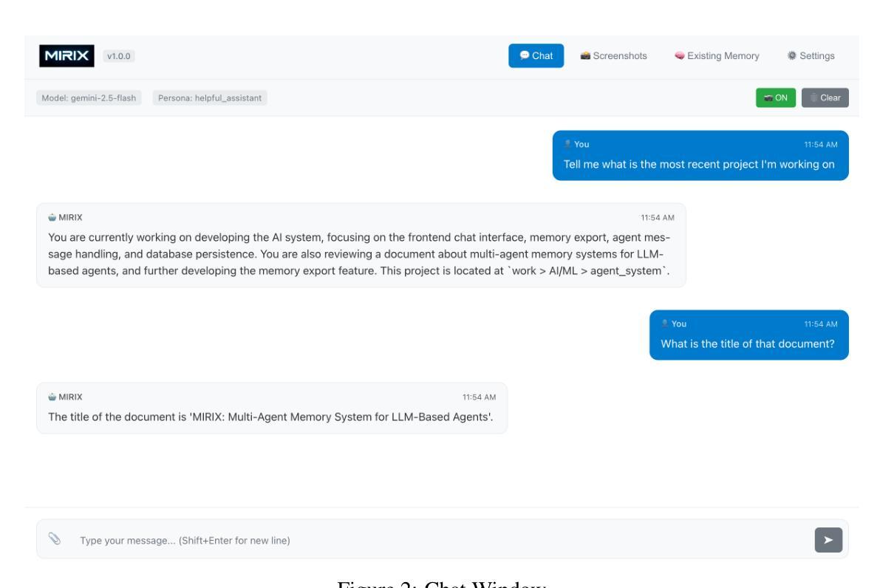The image size is (880, 588).
Task: Open the Screenshots tab
Action: [613, 55]
